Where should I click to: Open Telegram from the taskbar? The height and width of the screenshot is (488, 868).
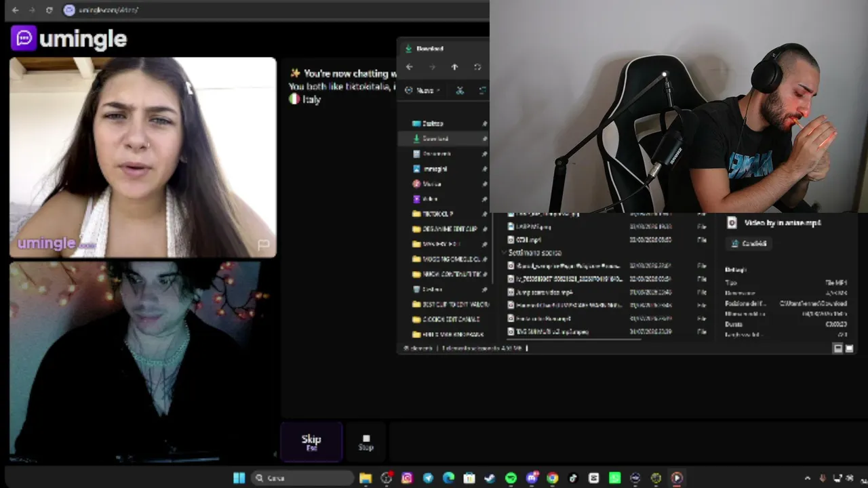point(428,478)
